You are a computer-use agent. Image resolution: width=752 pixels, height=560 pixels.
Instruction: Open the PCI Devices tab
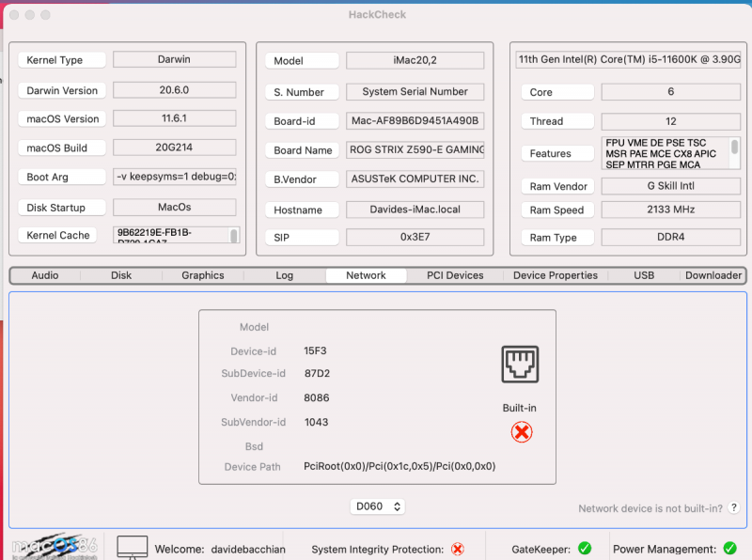pyautogui.click(x=455, y=275)
